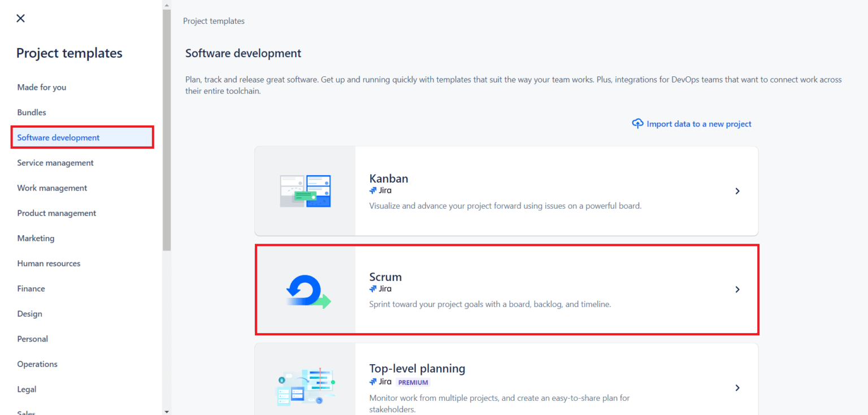
Task: Click Import data to a new project
Action: [x=699, y=124]
